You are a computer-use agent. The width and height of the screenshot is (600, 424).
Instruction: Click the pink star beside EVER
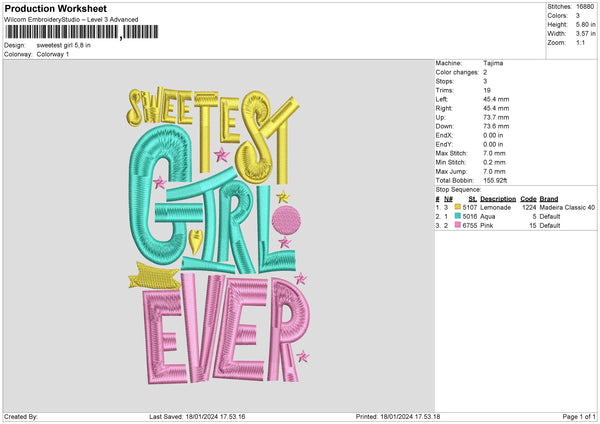click(302, 355)
